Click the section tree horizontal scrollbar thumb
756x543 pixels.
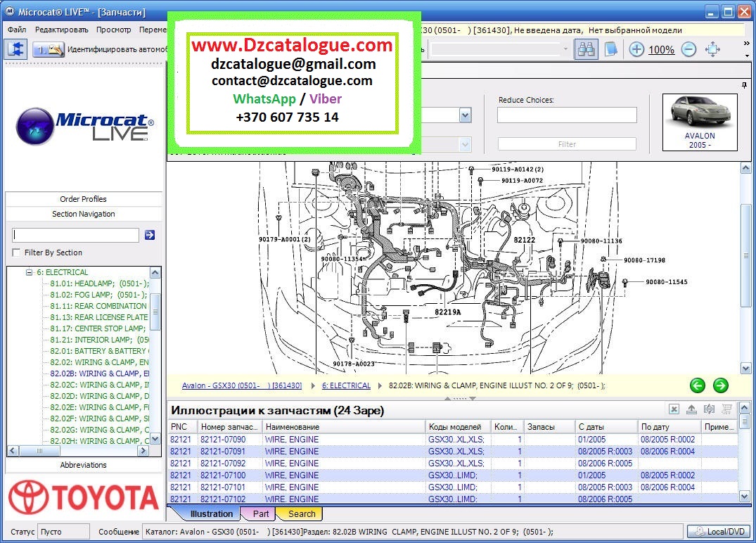point(39,451)
